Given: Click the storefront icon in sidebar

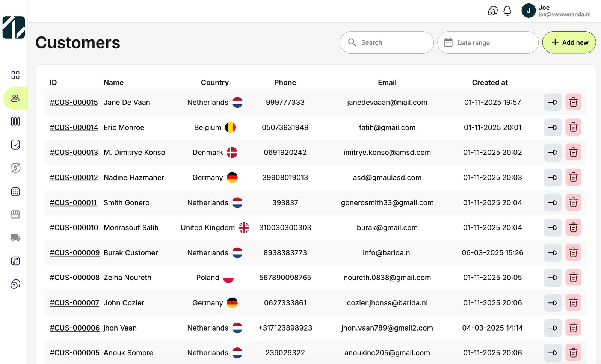Looking at the screenshot, I should (15, 214).
